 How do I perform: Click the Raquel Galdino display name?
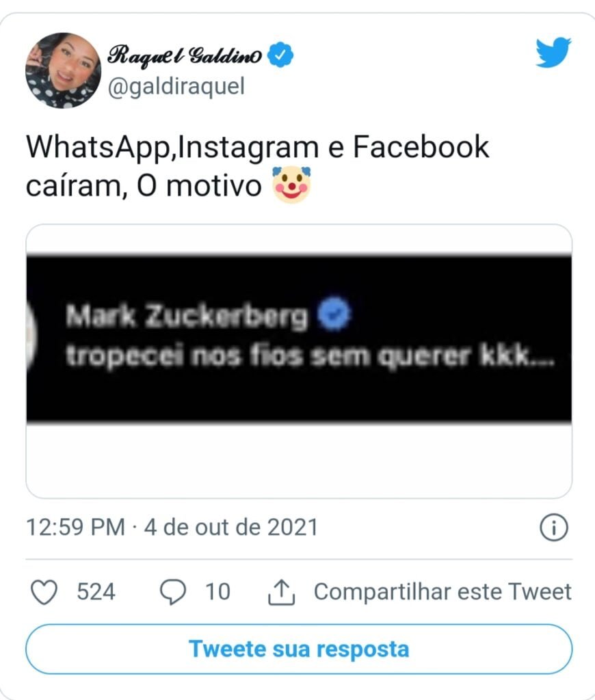pos(185,56)
